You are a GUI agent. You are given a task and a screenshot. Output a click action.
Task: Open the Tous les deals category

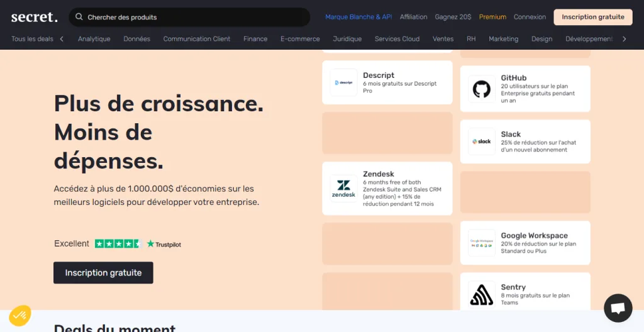(x=33, y=38)
